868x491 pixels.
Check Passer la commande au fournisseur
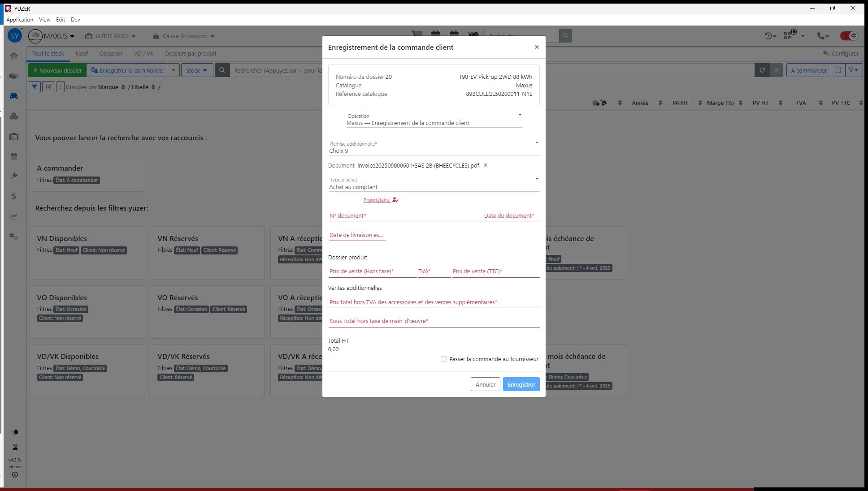[x=443, y=359]
